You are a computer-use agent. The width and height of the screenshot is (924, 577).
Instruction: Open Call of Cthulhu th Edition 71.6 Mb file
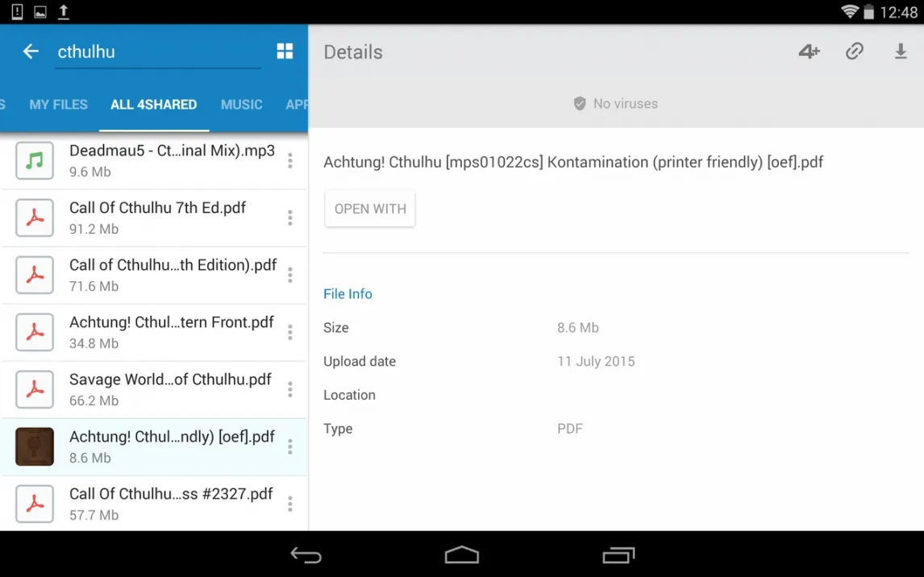tap(173, 275)
